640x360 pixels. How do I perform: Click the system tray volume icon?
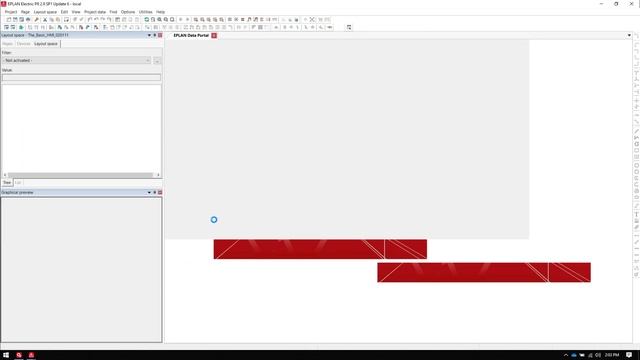[598, 355]
